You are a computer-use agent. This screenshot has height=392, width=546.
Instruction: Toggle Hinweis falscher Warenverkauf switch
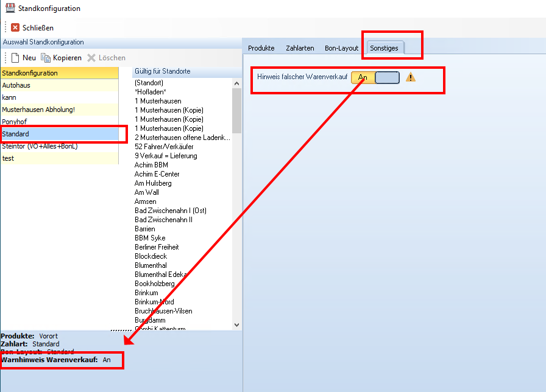click(x=375, y=77)
